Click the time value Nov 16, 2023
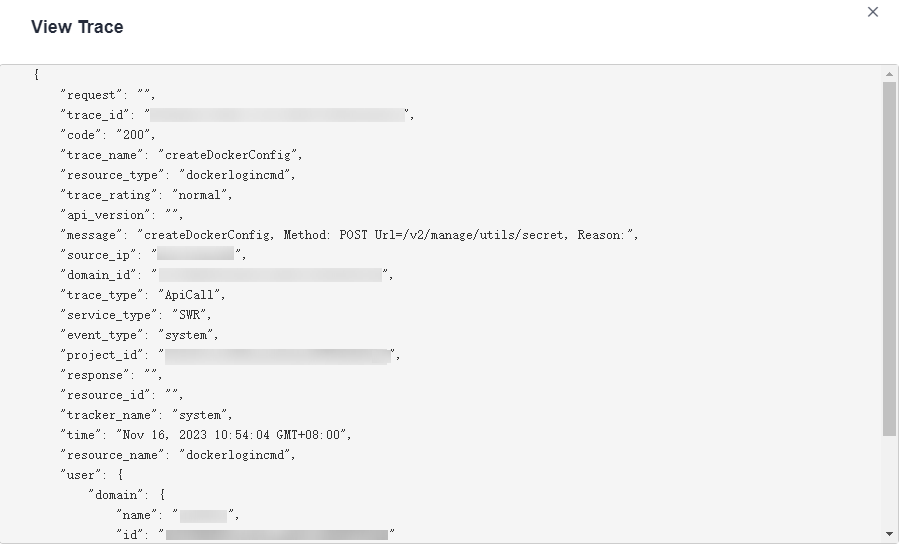899x547 pixels. pyautogui.click(x=234, y=435)
